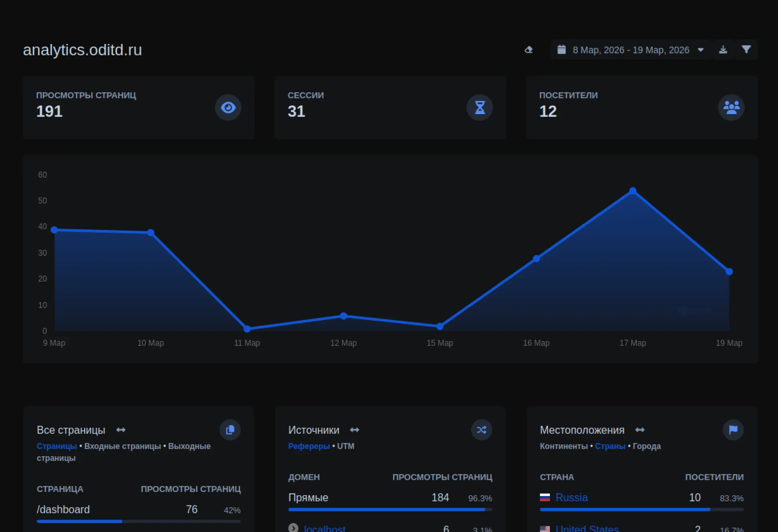The height and width of the screenshot is (532, 778).
Task: Click the shuffle icon in 'Источники' panel
Action: pos(481,430)
